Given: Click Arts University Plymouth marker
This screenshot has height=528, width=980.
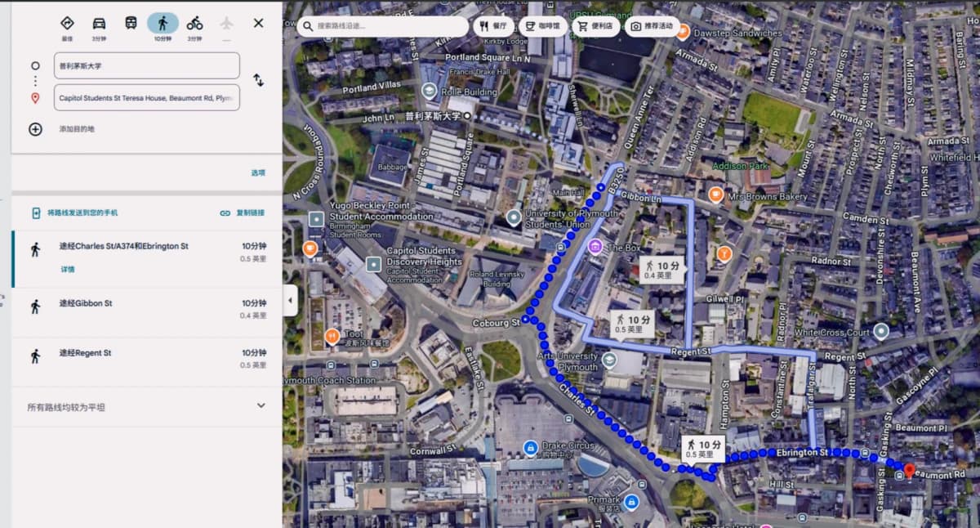Looking at the screenshot, I should (x=609, y=359).
